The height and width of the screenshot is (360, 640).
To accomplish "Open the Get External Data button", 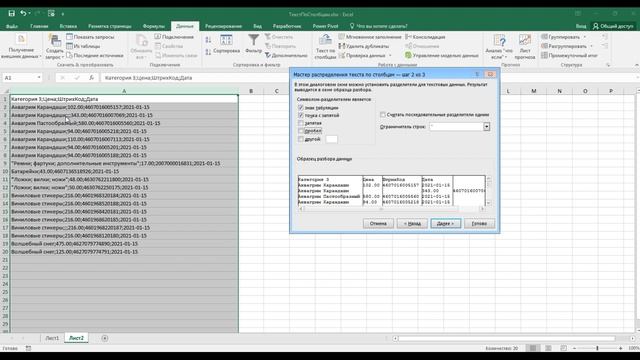I will (x=21, y=47).
